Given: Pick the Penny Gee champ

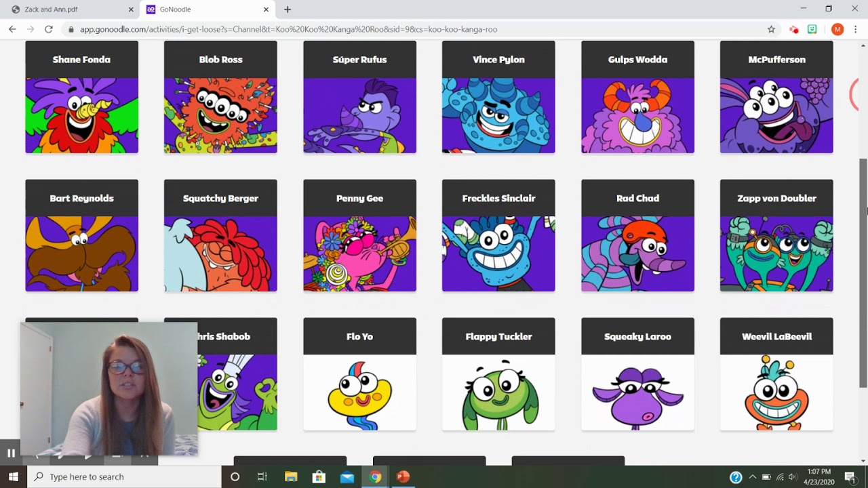Looking at the screenshot, I should 359,236.
